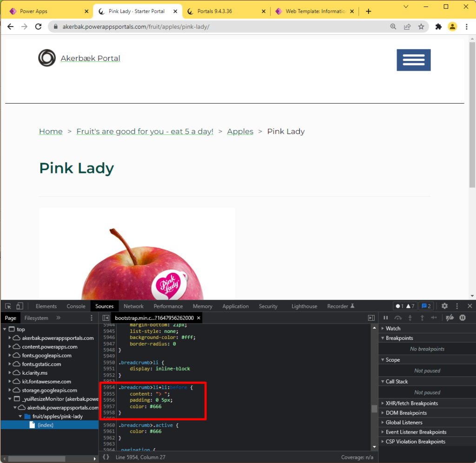Screen dimensions: 476x463
Task: Click step over next function call
Action: [x=398, y=317]
